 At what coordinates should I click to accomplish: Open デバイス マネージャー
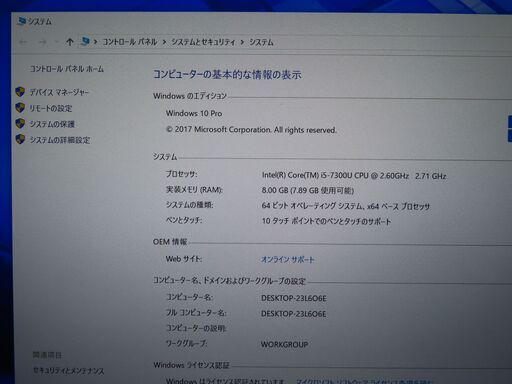59,92
